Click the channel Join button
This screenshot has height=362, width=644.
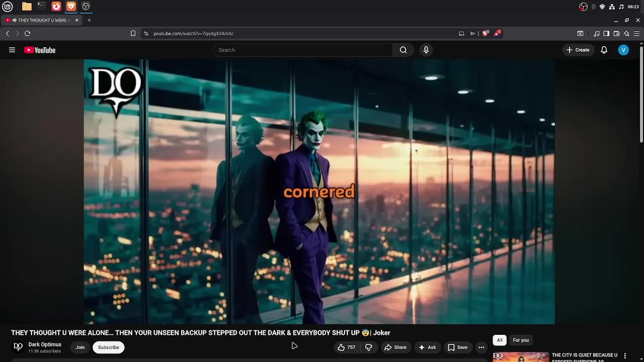tap(80, 347)
